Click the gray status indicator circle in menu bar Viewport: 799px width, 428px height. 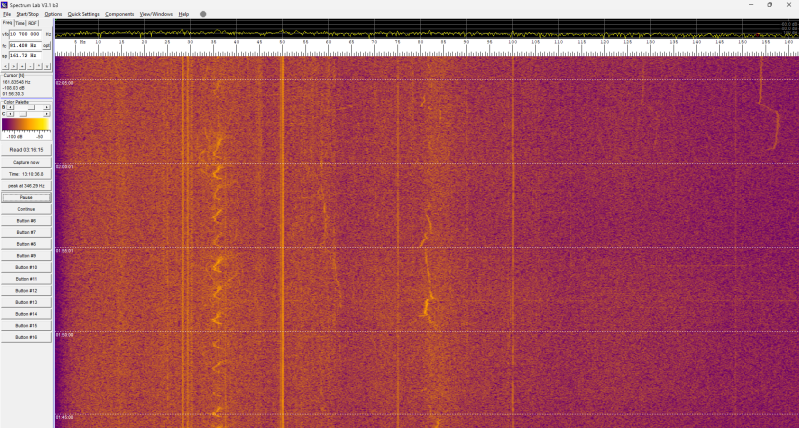203,14
